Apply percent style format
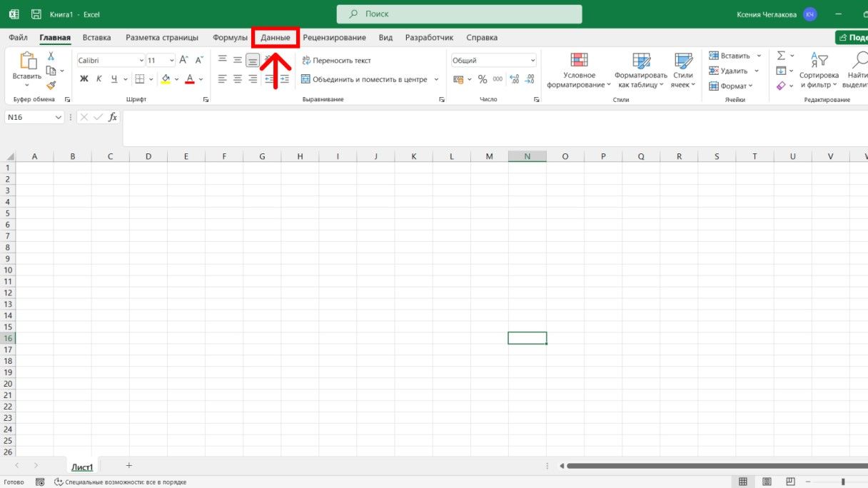 tap(483, 79)
